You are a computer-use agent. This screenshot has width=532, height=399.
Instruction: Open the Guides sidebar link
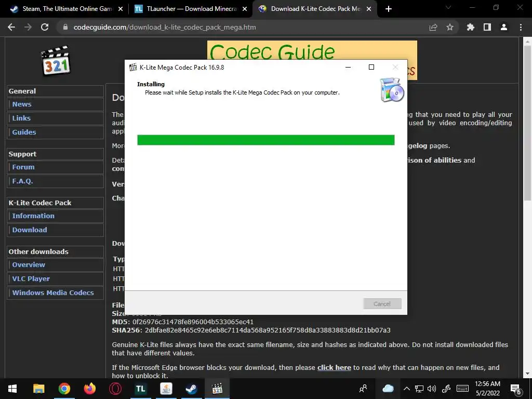point(24,132)
